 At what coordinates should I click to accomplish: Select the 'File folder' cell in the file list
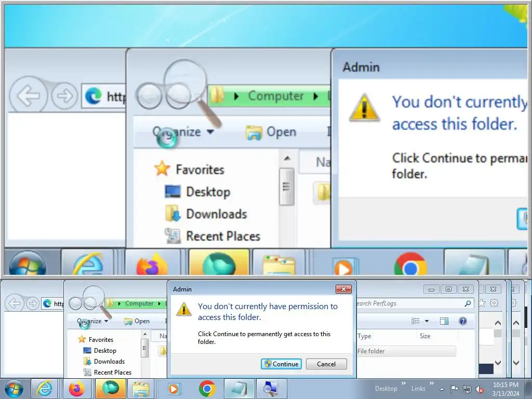371,351
